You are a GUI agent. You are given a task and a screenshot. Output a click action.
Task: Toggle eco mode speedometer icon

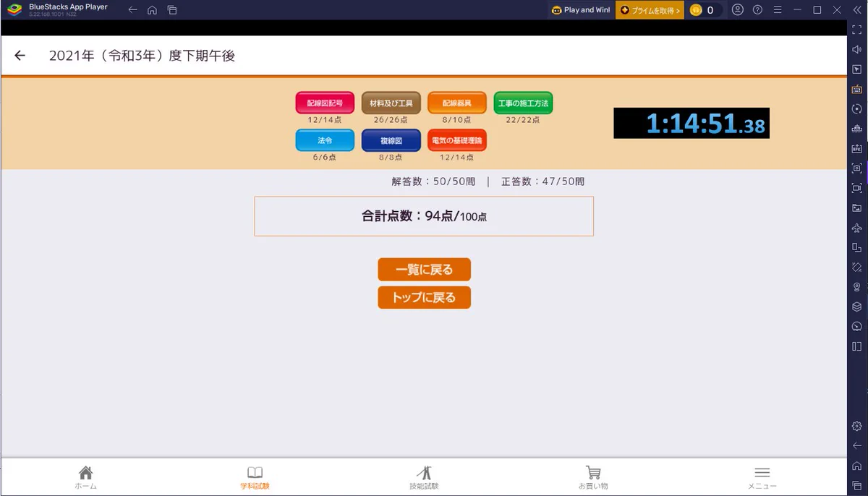click(857, 326)
